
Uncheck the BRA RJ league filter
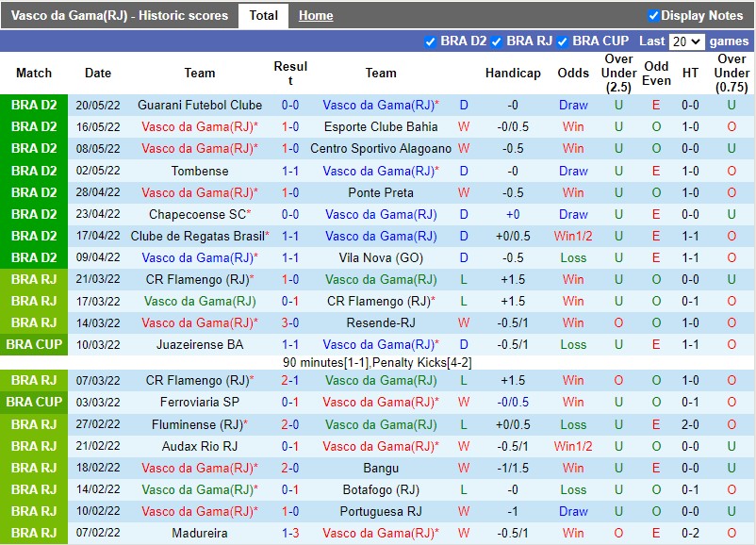click(x=496, y=42)
